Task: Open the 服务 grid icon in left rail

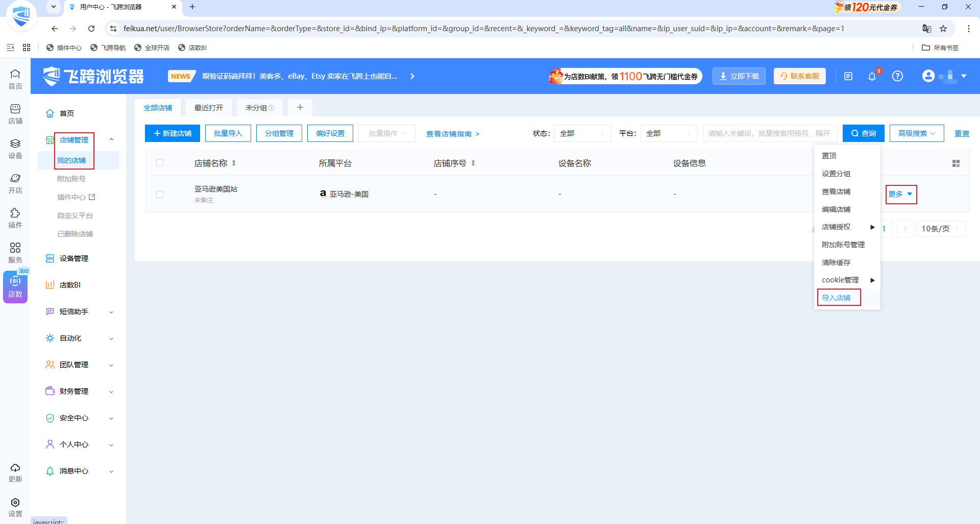Action: point(15,253)
